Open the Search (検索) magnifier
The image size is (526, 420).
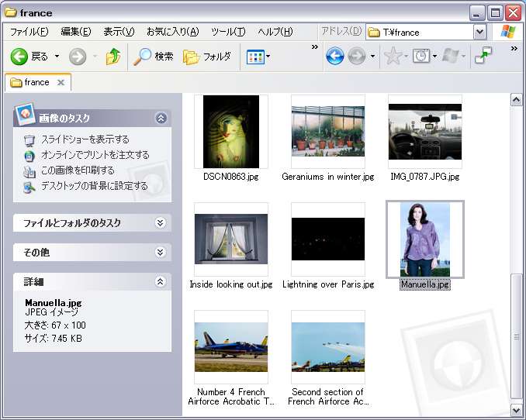[x=142, y=57]
